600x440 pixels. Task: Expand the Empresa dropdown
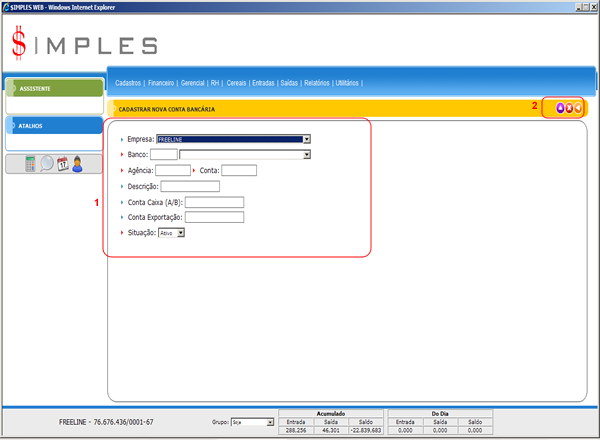tap(307, 139)
